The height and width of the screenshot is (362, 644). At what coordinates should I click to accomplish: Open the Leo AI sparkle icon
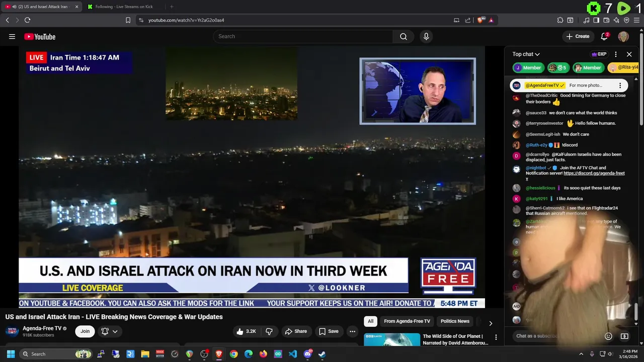(x=616, y=20)
